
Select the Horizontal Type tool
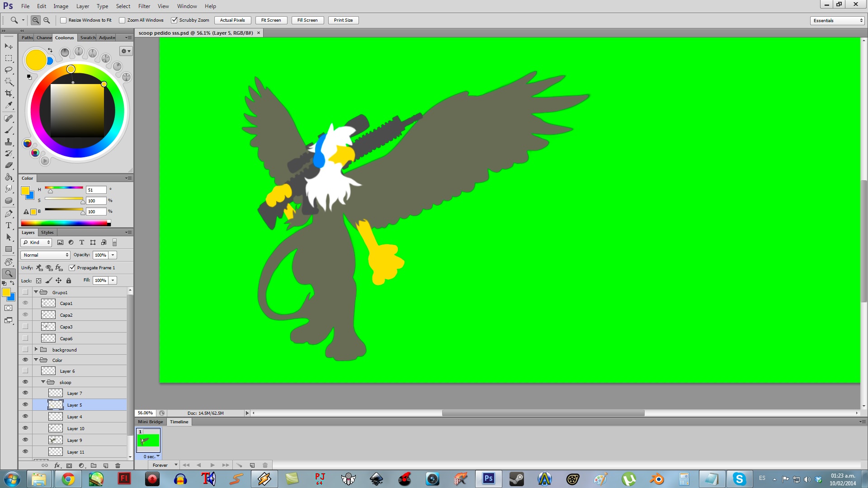[x=9, y=225]
